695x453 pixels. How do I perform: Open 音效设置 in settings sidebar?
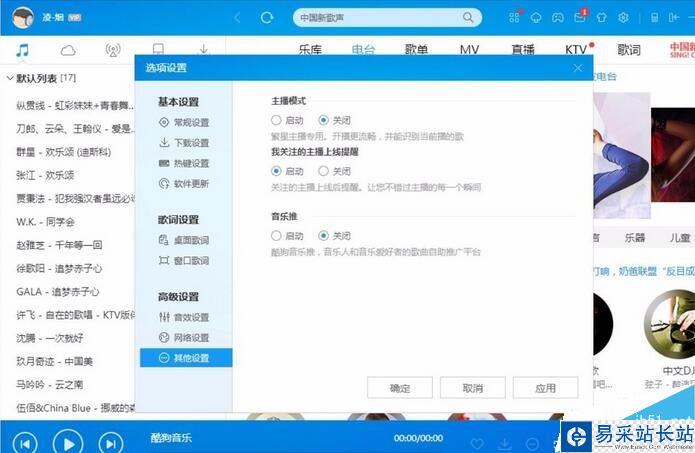pyautogui.click(x=184, y=317)
